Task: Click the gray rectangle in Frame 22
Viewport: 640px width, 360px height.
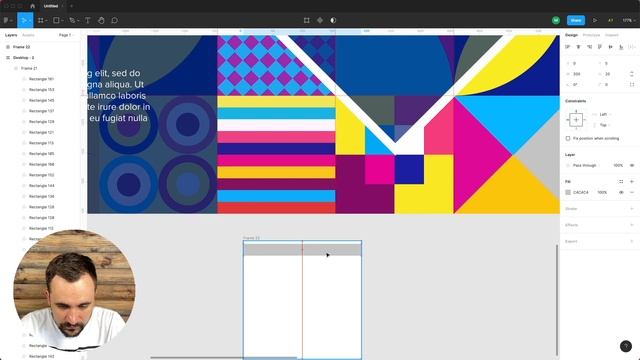Action: click(x=302, y=249)
